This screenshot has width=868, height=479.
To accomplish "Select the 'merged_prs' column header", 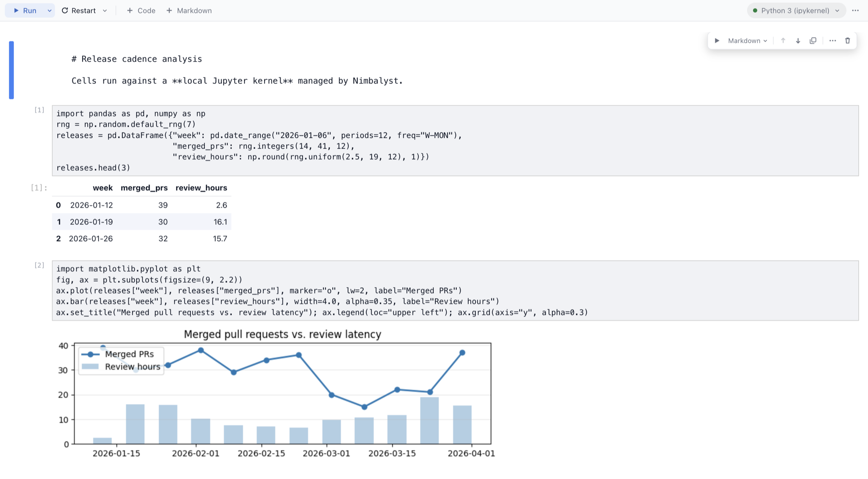I will 144,188.
